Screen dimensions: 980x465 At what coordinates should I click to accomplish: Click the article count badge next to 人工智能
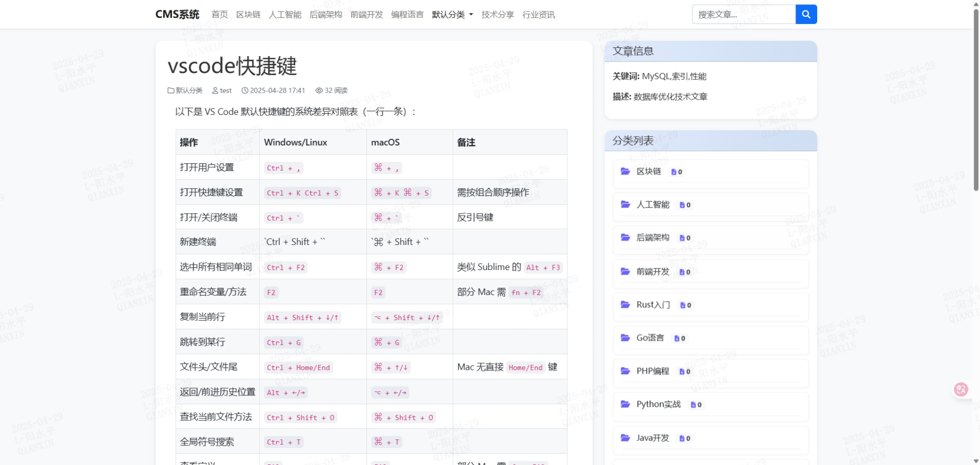coord(685,205)
